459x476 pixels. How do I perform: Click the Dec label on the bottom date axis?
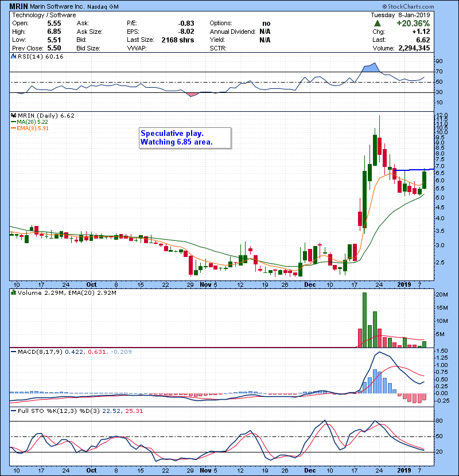pyautogui.click(x=310, y=470)
